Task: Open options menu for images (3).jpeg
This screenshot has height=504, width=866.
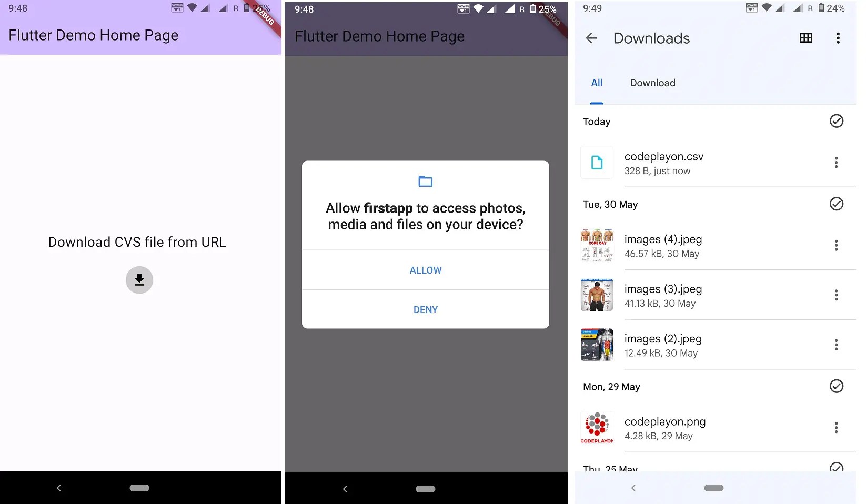Action: [x=836, y=295]
